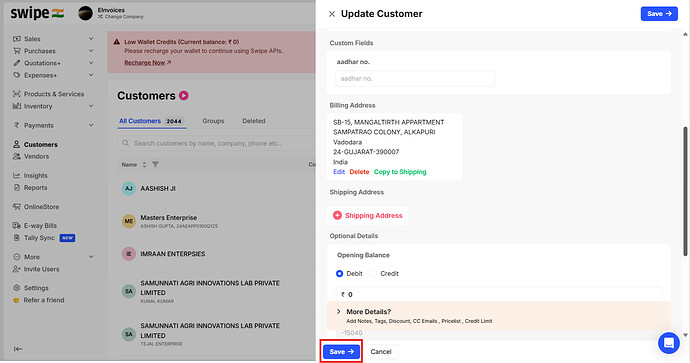Add a Shipping Address
This screenshot has width=690, height=363.
click(x=368, y=216)
